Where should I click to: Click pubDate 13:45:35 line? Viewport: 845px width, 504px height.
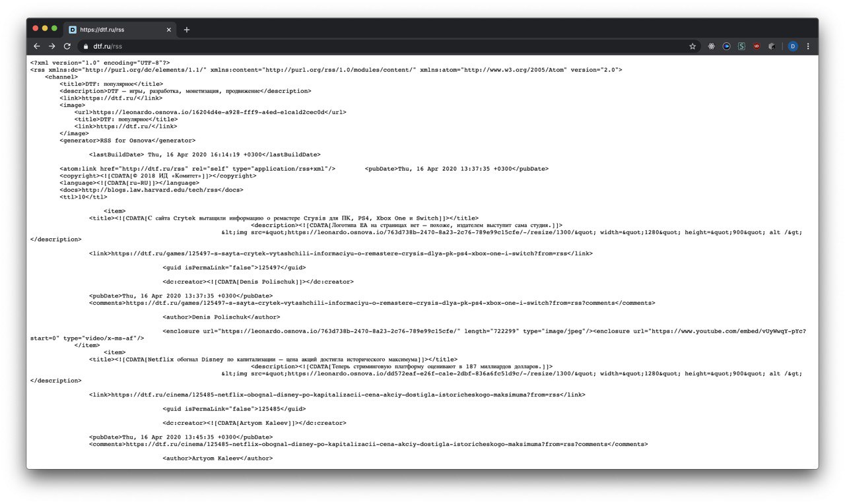pyautogui.click(x=181, y=437)
